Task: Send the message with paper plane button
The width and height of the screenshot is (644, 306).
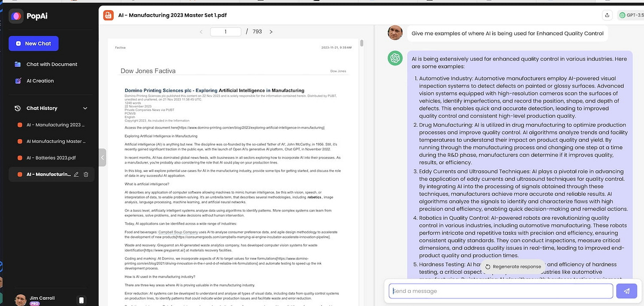Action: pyautogui.click(x=626, y=291)
